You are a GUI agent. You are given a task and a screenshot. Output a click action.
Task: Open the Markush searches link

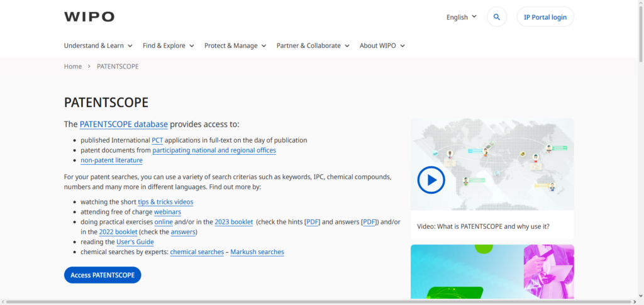click(x=257, y=252)
